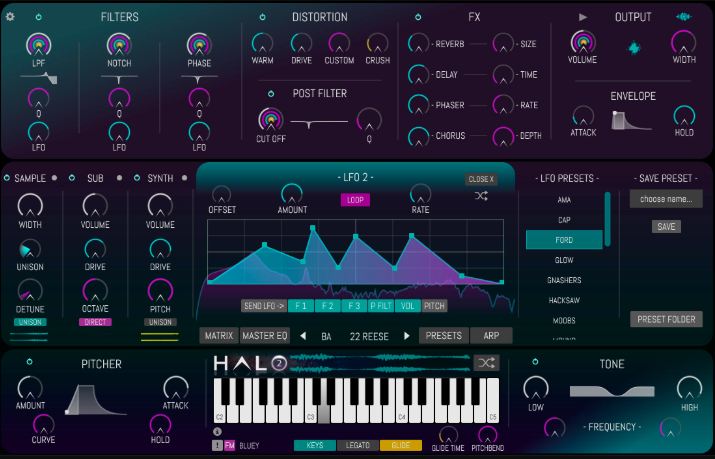
Task: Click the exclamation mark icon near FM
Action: (218, 445)
